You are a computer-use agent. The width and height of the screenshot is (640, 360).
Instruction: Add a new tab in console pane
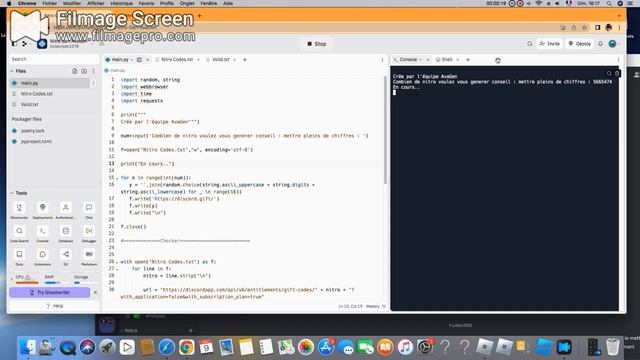(468, 60)
